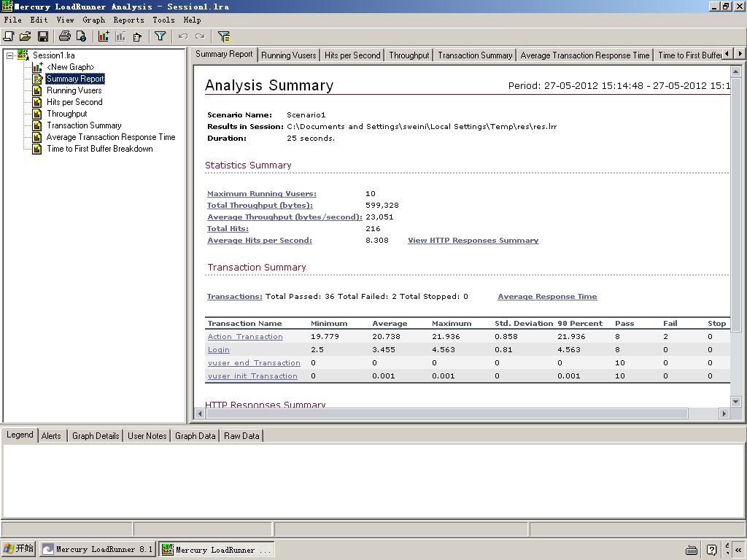Image resolution: width=747 pixels, height=560 pixels.
Task: Open the vuser_init_Transaction link
Action: [252, 376]
